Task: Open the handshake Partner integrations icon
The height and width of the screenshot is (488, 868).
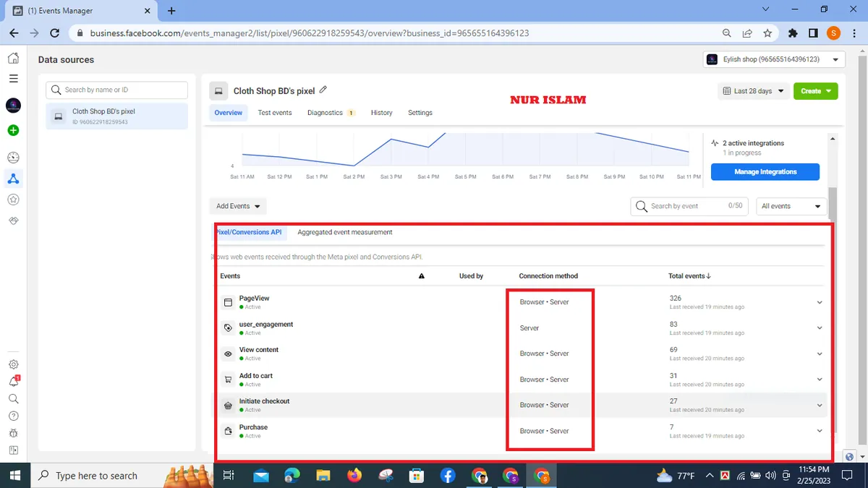Action: [x=13, y=220]
